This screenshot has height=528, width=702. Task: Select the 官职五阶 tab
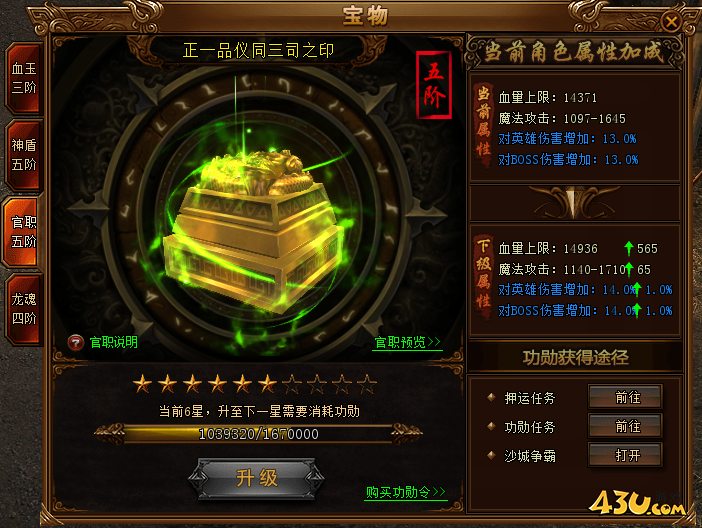click(x=23, y=232)
